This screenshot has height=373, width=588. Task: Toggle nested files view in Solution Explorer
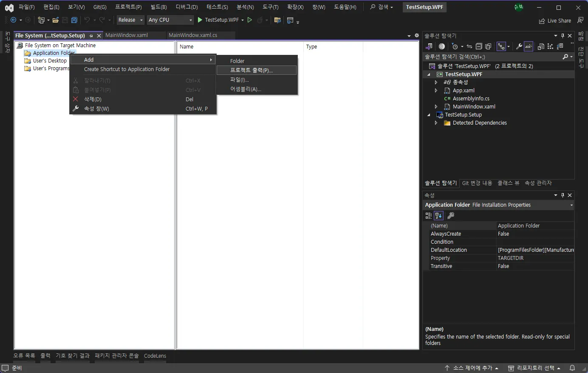[502, 46]
